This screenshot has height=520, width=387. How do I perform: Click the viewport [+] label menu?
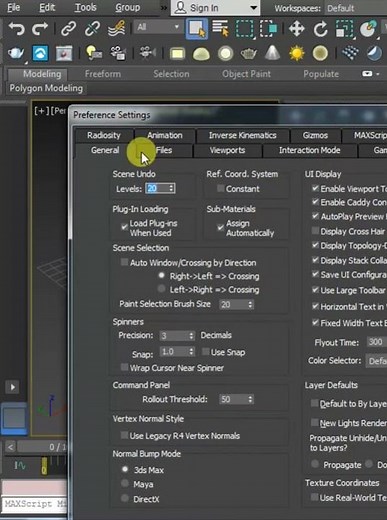pyautogui.click(x=41, y=111)
